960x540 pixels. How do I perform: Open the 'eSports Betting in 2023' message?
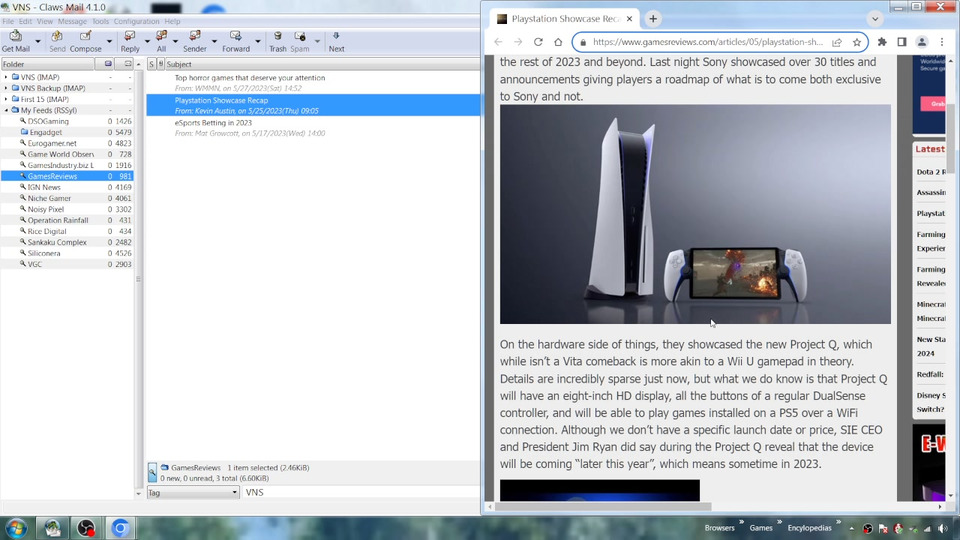point(313,127)
